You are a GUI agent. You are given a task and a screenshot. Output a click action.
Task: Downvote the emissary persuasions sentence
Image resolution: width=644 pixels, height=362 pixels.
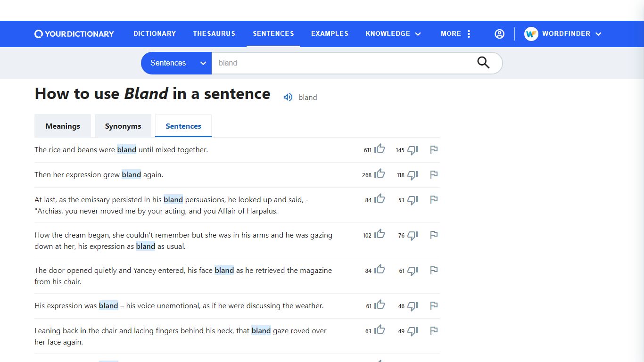click(x=413, y=200)
